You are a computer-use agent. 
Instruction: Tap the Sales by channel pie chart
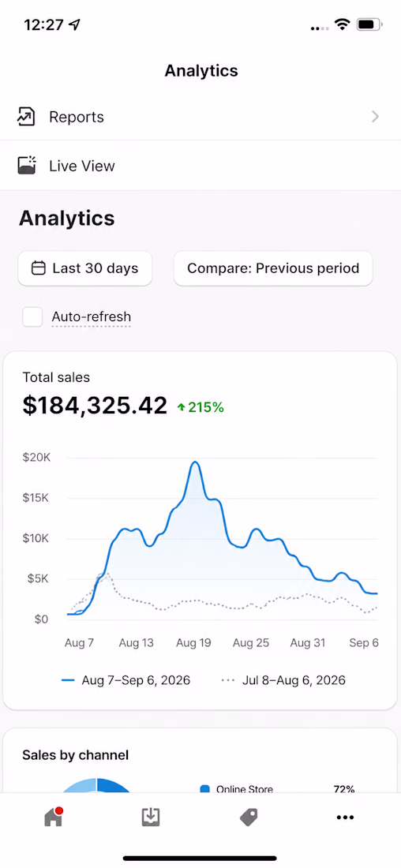pyautogui.click(x=96, y=785)
